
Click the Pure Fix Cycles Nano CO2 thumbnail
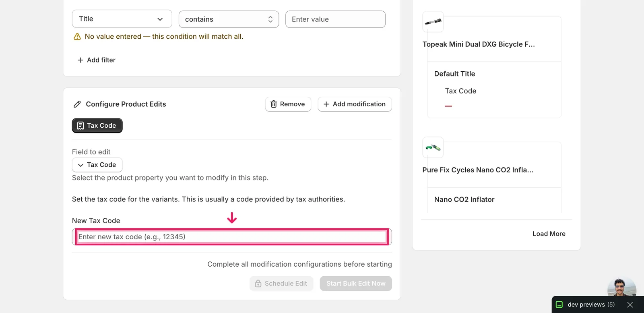point(433,147)
